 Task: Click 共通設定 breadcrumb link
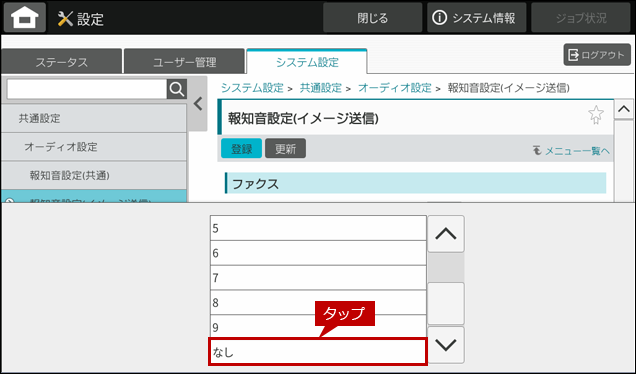[x=320, y=88]
